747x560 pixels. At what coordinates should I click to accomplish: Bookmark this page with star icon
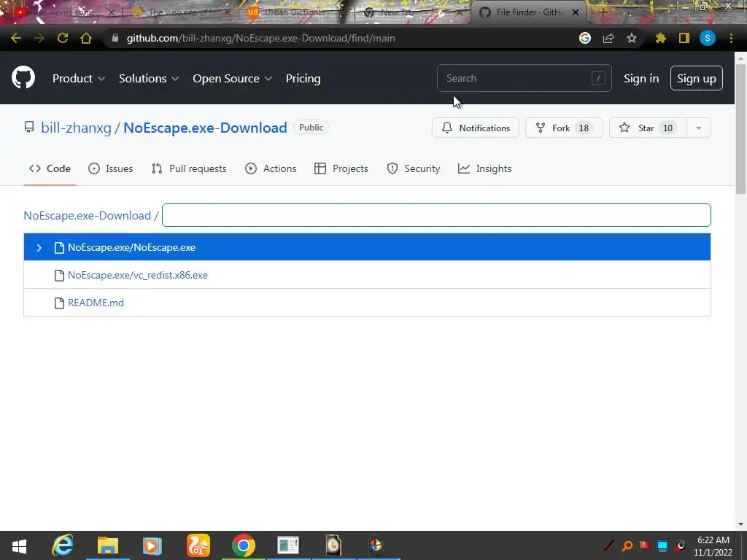pyautogui.click(x=632, y=38)
